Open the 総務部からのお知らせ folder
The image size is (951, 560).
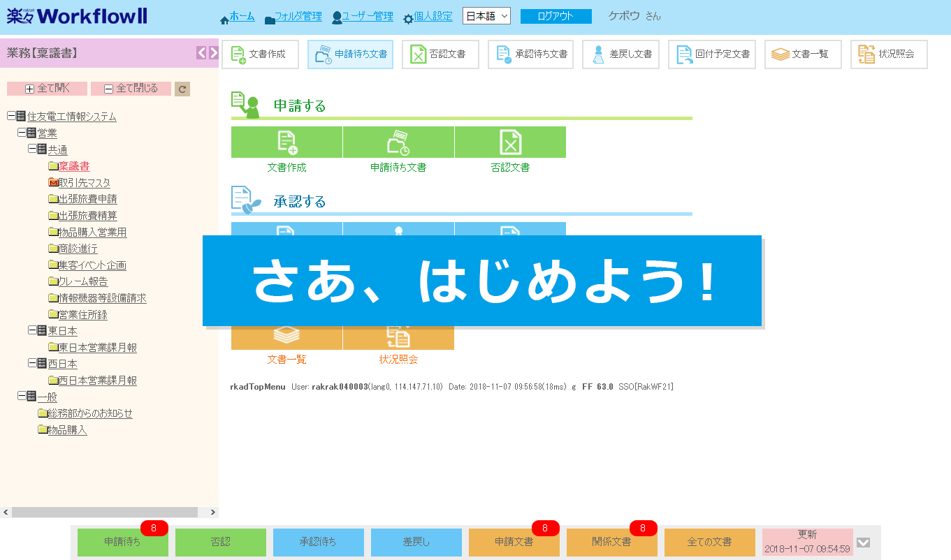click(x=89, y=413)
